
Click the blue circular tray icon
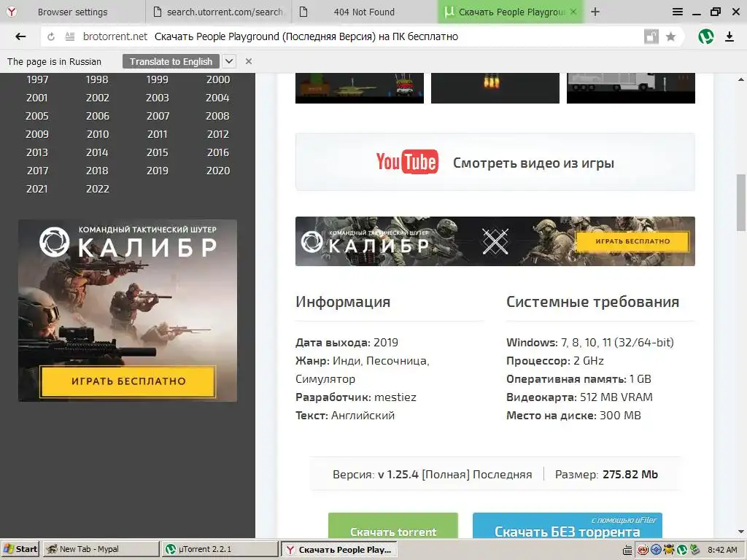click(x=656, y=550)
